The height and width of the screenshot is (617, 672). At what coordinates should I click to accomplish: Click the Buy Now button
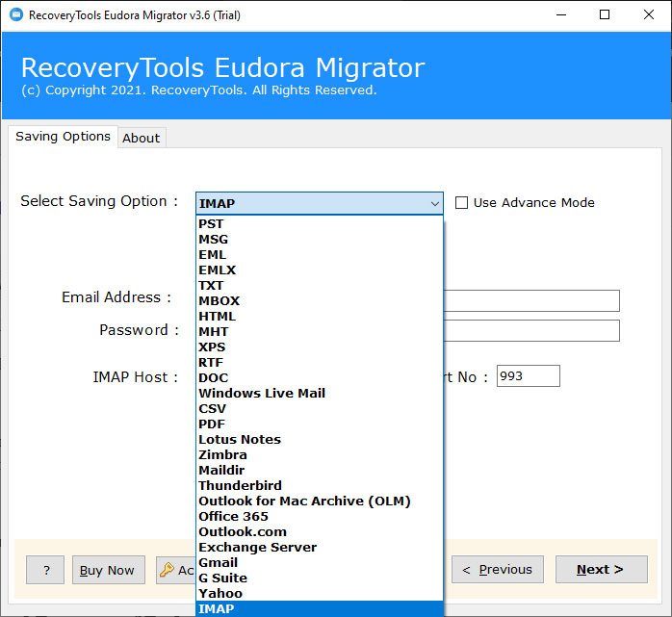tap(109, 570)
